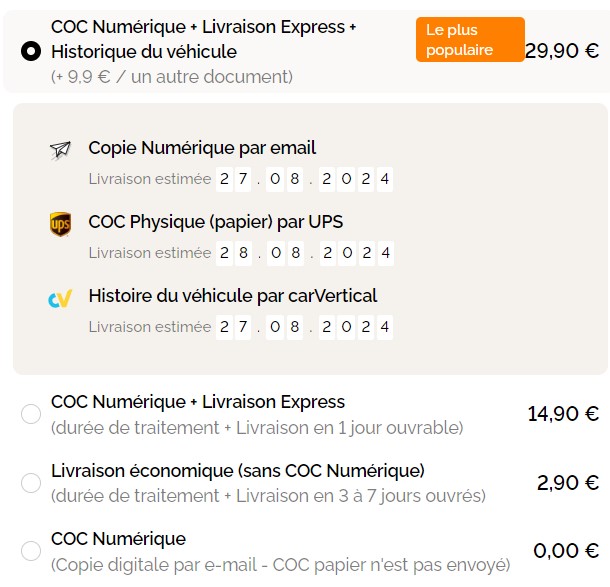Click the 0,00 € price
The width and height of the screenshot is (610, 587).
click(x=566, y=551)
